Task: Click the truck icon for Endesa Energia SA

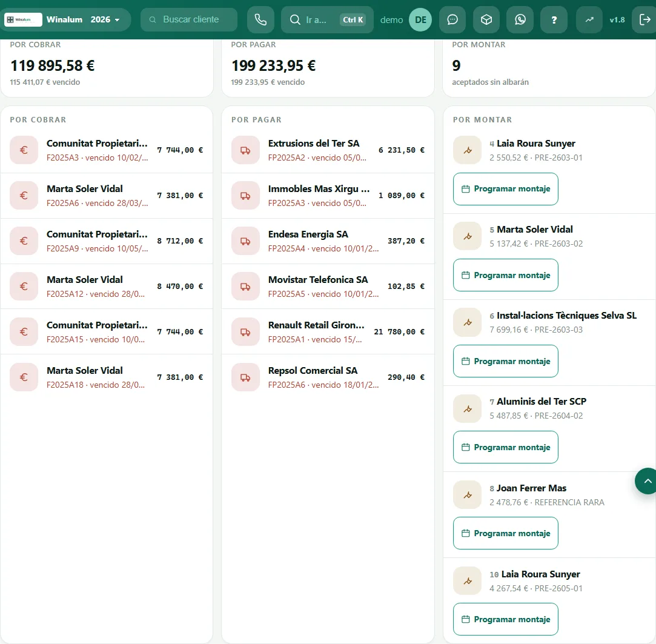Action: click(245, 241)
